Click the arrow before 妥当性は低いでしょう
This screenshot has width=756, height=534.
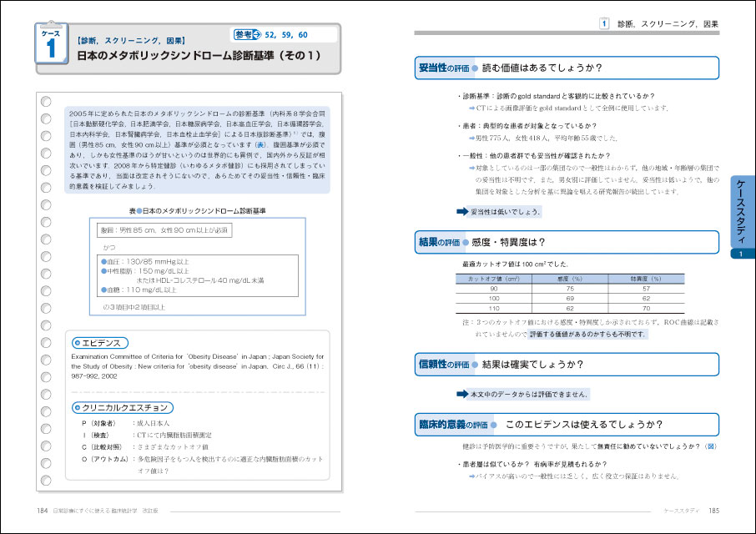(462, 211)
